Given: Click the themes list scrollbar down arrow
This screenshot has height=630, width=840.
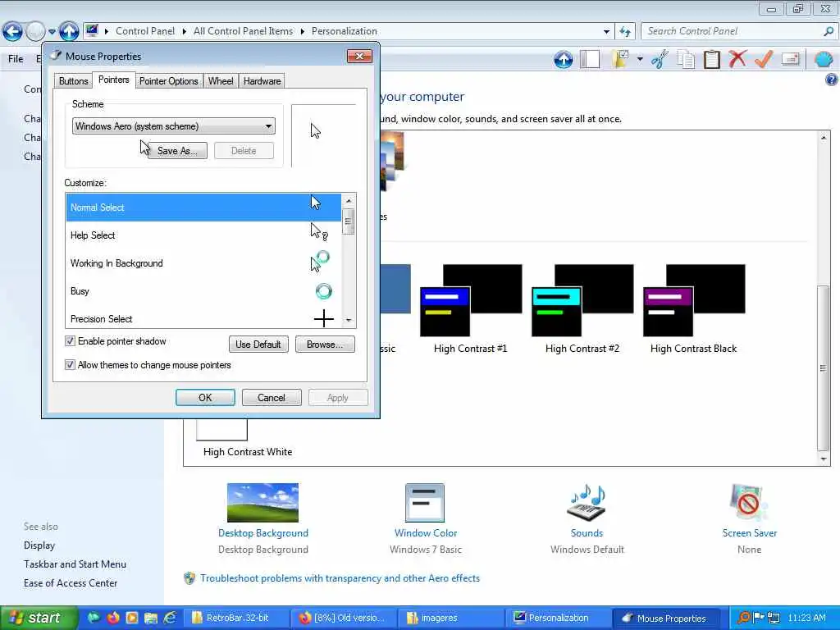Looking at the screenshot, I should [824, 459].
